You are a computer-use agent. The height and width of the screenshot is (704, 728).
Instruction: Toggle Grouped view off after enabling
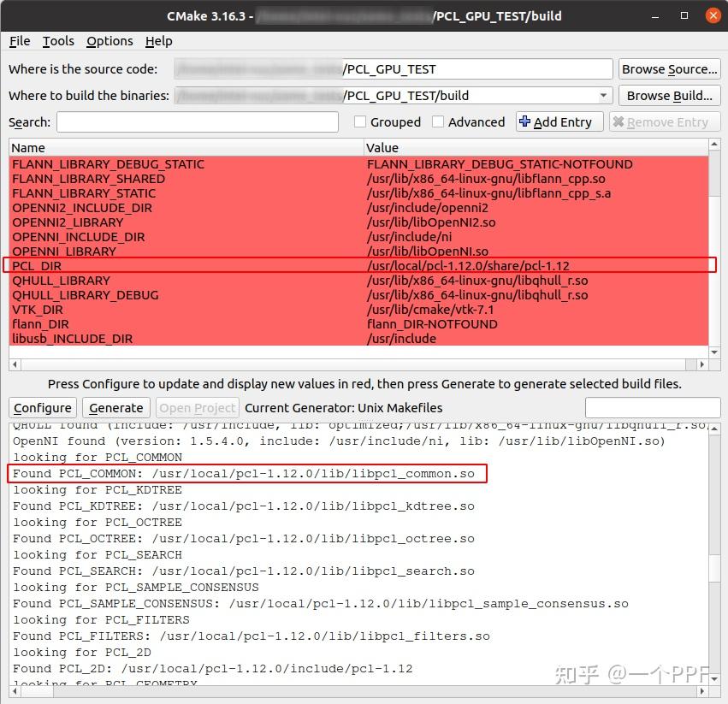tap(359, 121)
